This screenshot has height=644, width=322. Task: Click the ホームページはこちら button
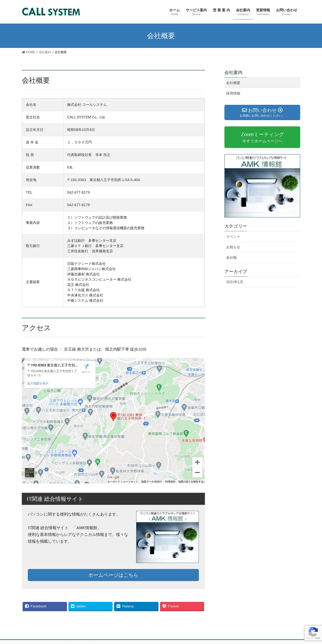(x=113, y=575)
